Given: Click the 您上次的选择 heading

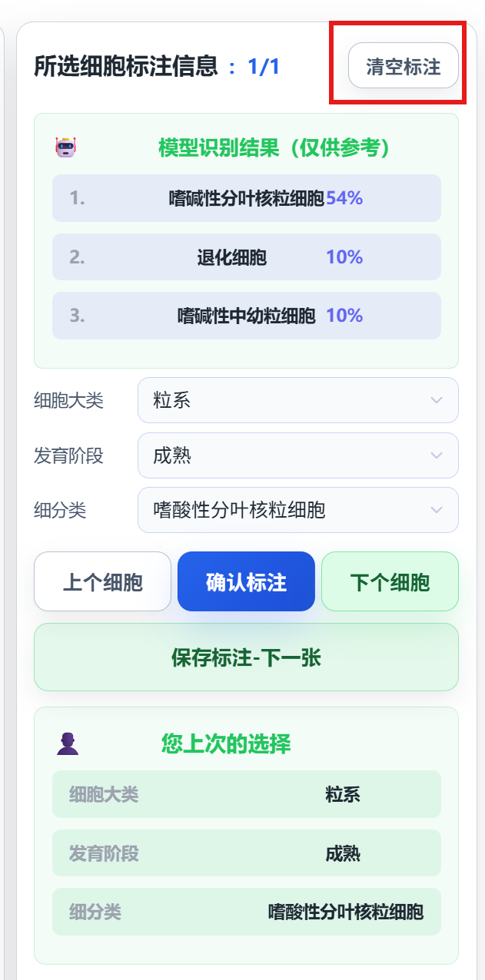Looking at the screenshot, I should pos(226,743).
